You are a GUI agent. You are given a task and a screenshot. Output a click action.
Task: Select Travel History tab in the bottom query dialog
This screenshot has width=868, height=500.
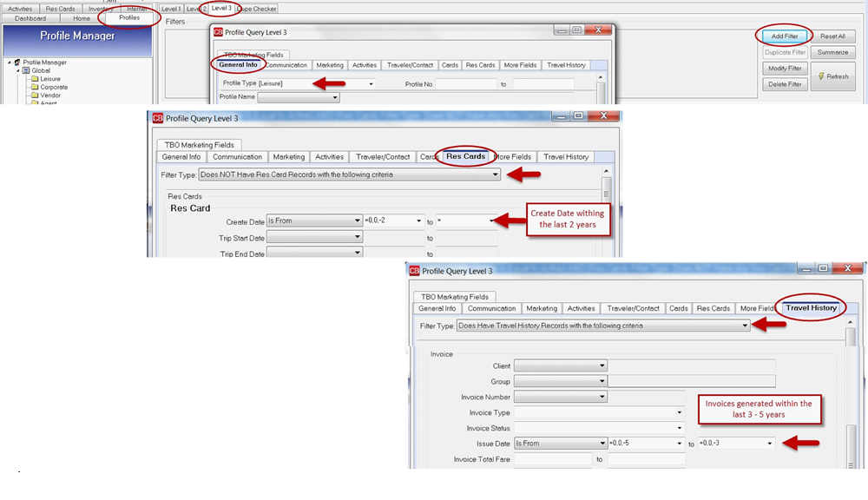pyautogui.click(x=811, y=308)
